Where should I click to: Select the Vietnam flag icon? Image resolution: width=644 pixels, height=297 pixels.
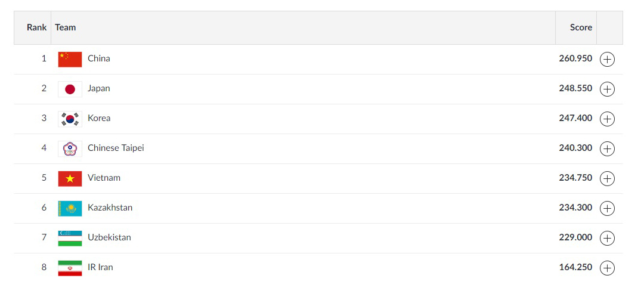coord(70,179)
